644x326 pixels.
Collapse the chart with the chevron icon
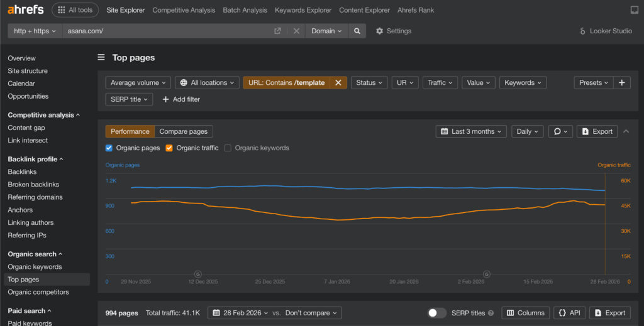(x=626, y=131)
